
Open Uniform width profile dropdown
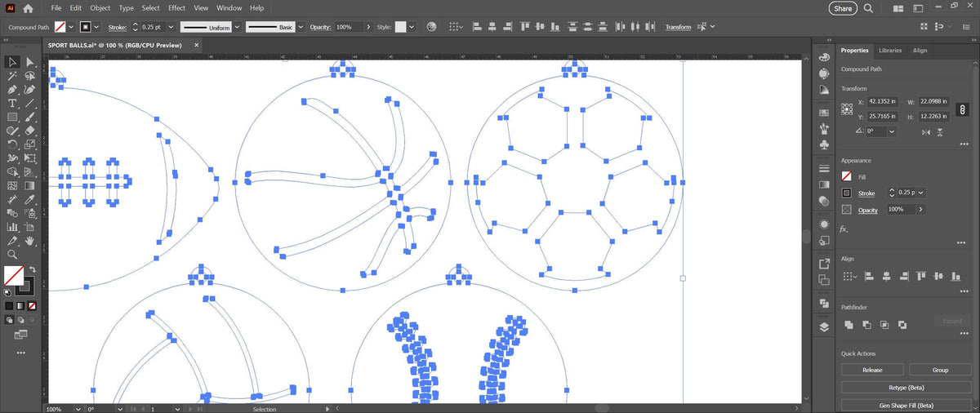tap(238, 27)
